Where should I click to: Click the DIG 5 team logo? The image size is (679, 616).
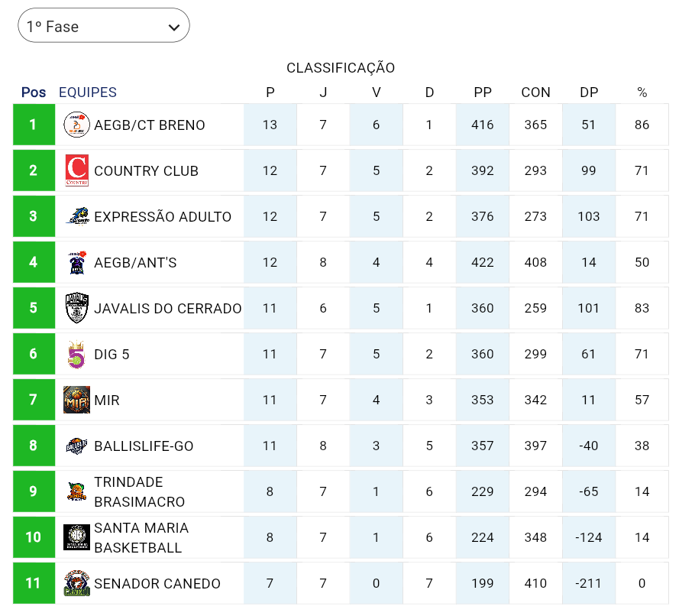click(76, 354)
